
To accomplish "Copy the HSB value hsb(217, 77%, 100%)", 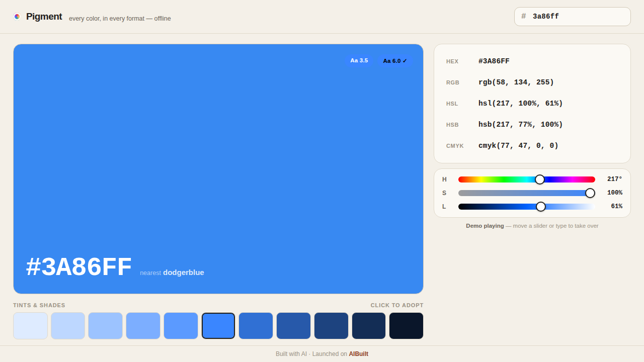I will point(521,125).
